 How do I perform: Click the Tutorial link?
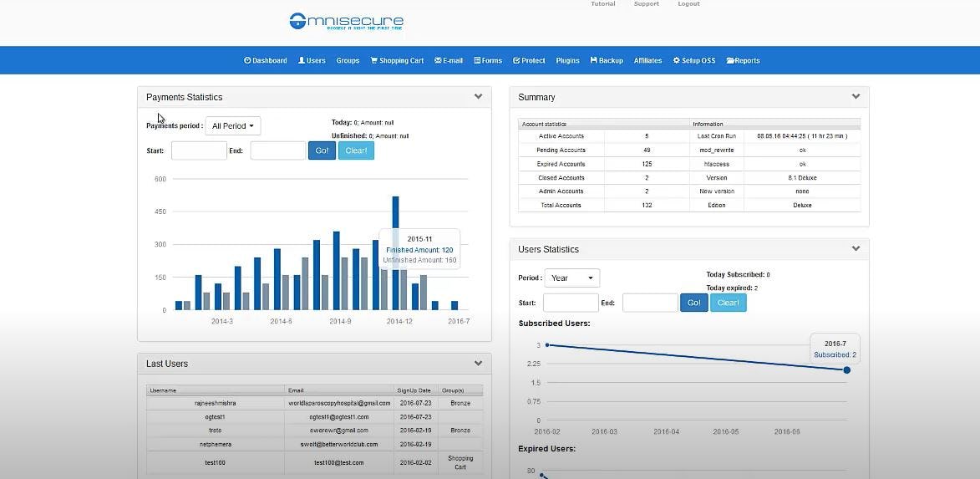603,3
